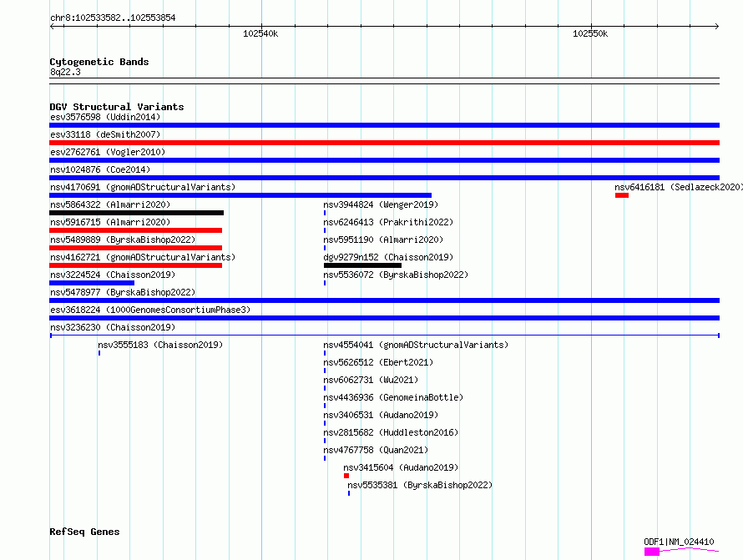
Task: Click the RefSeq Genes track title
Action: click(84, 532)
